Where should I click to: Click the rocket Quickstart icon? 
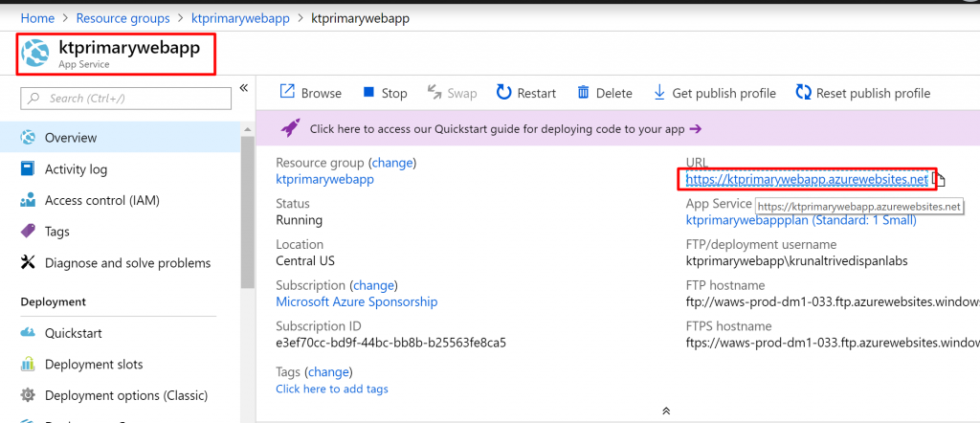pyautogui.click(x=290, y=128)
